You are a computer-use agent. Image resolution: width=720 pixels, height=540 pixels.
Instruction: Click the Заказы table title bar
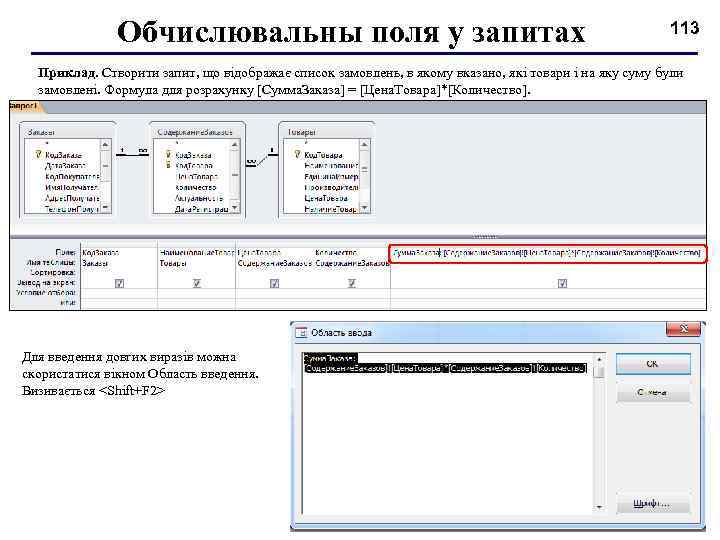68,132
